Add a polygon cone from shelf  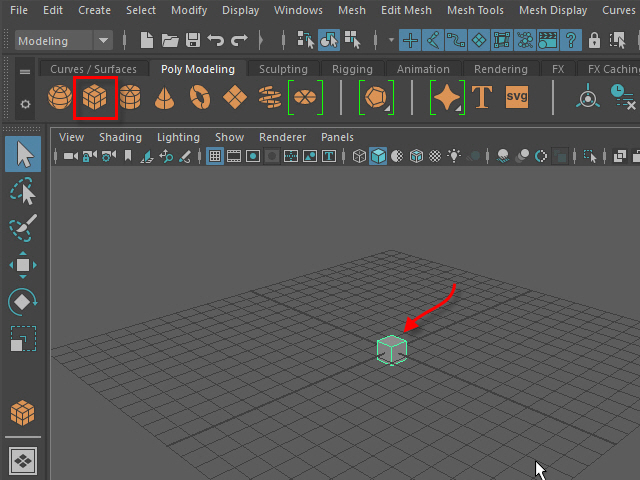point(164,97)
